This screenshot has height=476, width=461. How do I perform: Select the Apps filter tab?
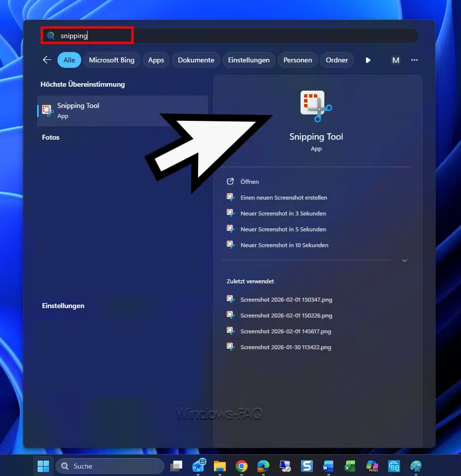[156, 60]
